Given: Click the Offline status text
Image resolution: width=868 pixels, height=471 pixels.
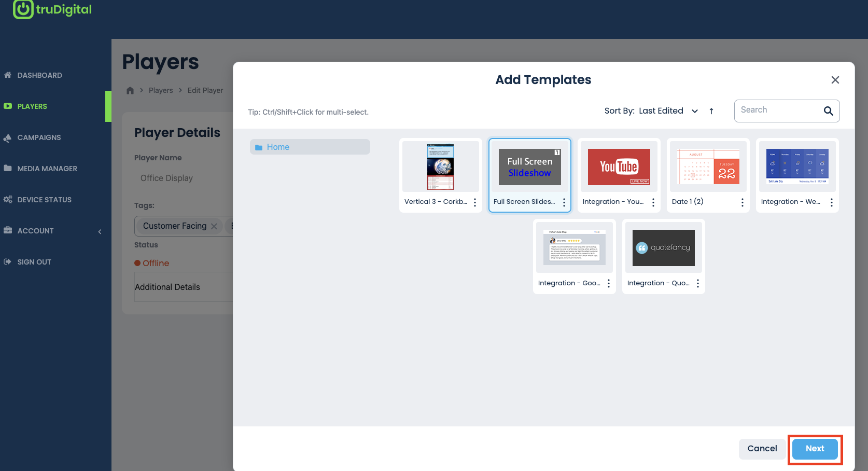Looking at the screenshot, I should tap(156, 263).
